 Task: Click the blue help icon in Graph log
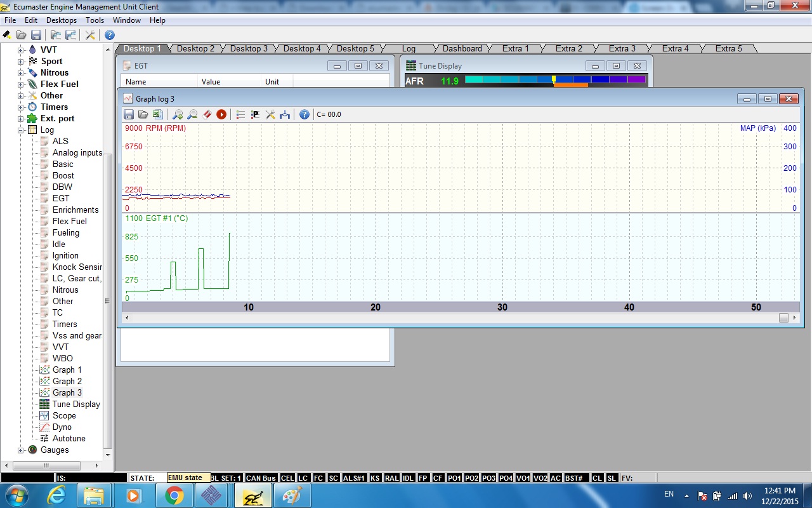click(x=304, y=114)
